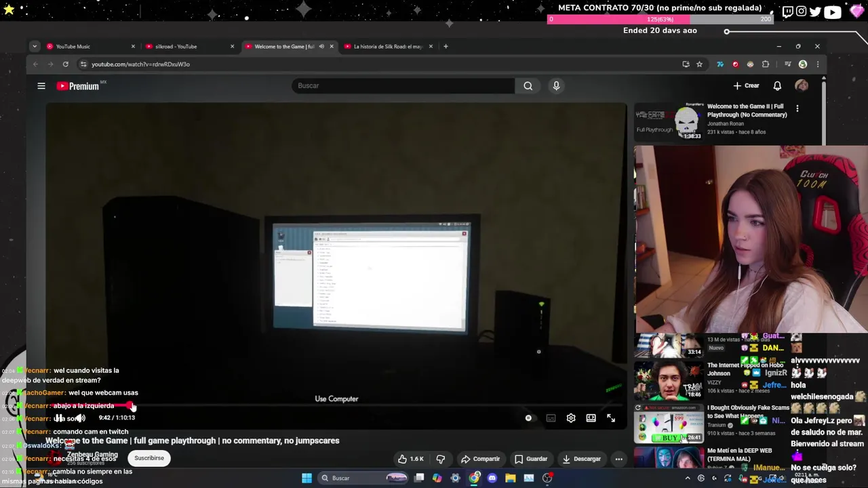The height and width of the screenshot is (488, 868).
Task: Mute the video volume speaker
Action: [x=80, y=418]
